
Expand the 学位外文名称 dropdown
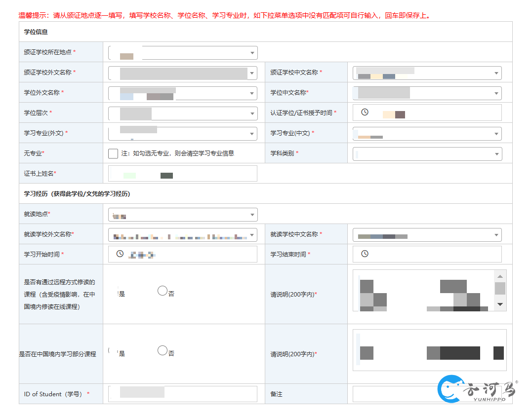pos(183,93)
